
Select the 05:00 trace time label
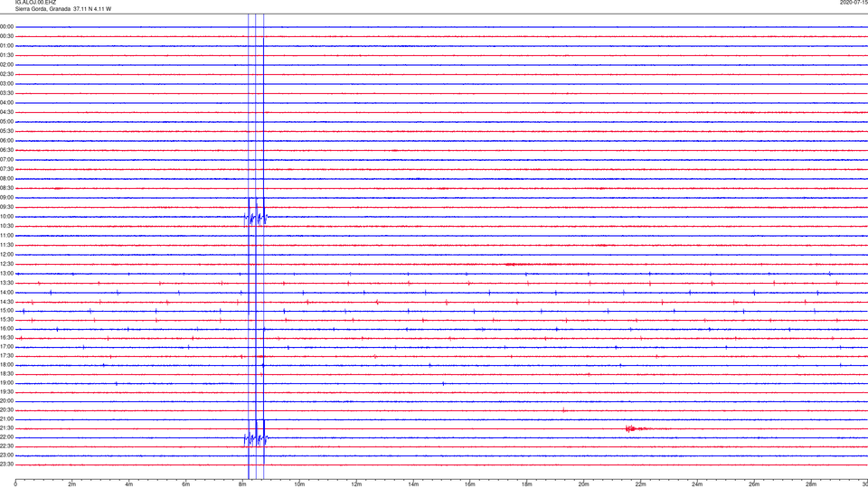click(7, 122)
